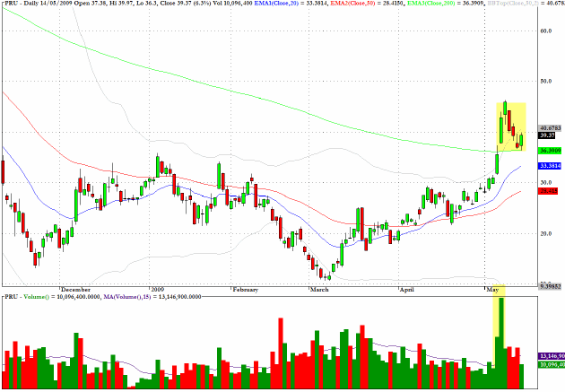The height and width of the screenshot is (392, 565).
Task: Select the 60.0 price axis label
Action: tap(546, 31)
